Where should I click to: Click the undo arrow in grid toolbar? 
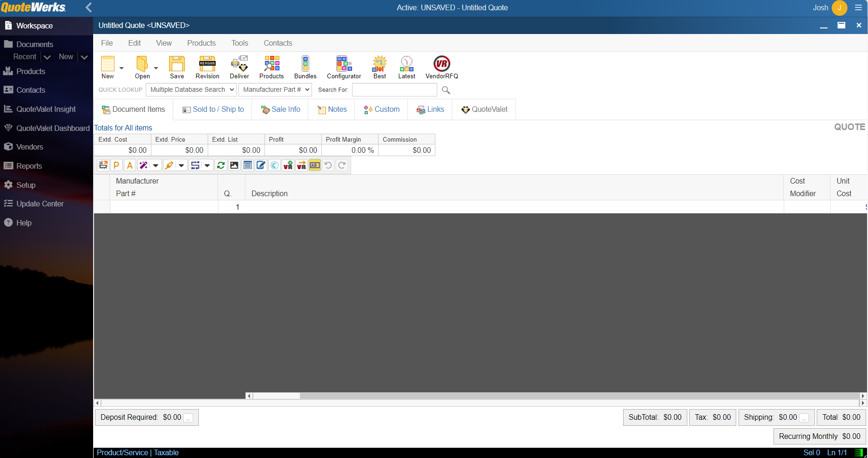328,165
